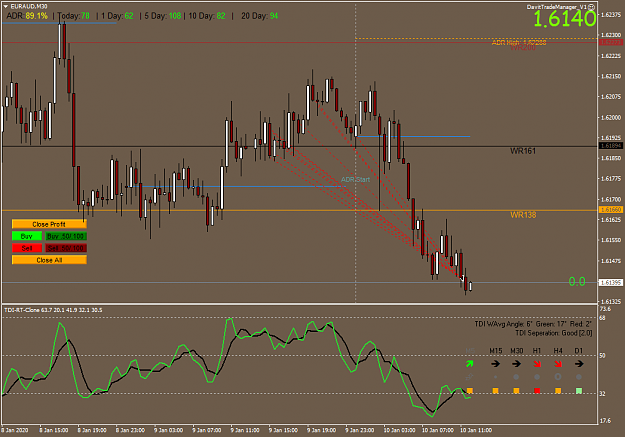625x437 pixels.
Task: Click the red Sell button
Action: pos(27,248)
